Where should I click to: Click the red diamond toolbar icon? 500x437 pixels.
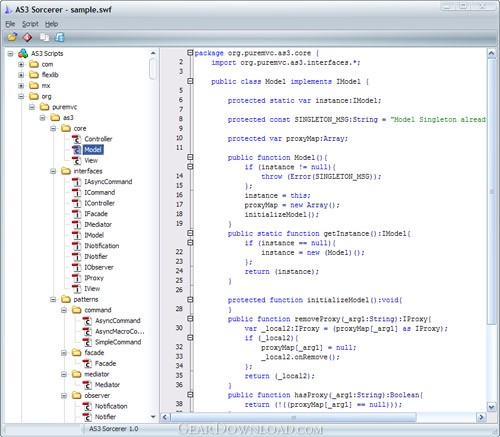click(27, 37)
